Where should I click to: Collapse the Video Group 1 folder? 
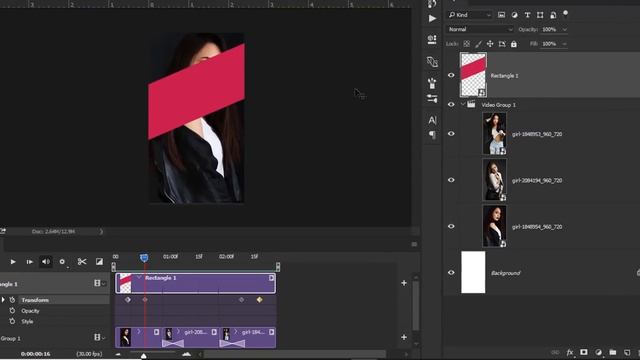(x=463, y=104)
